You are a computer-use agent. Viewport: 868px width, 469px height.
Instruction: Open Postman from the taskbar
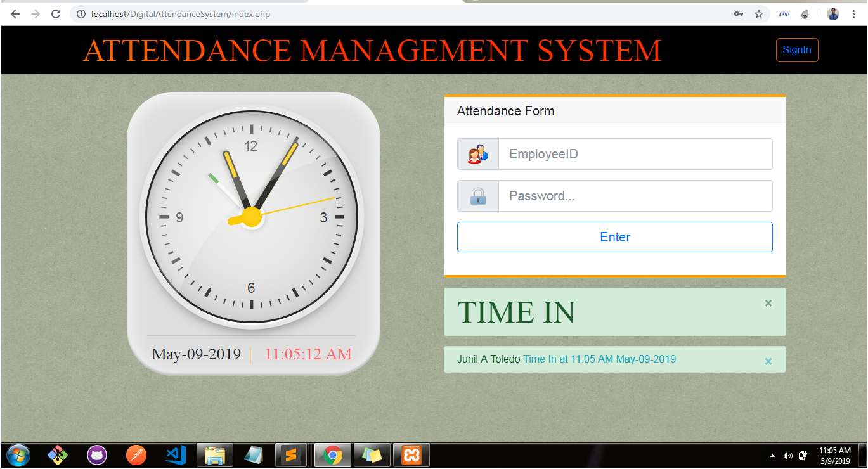click(x=136, y=454)
